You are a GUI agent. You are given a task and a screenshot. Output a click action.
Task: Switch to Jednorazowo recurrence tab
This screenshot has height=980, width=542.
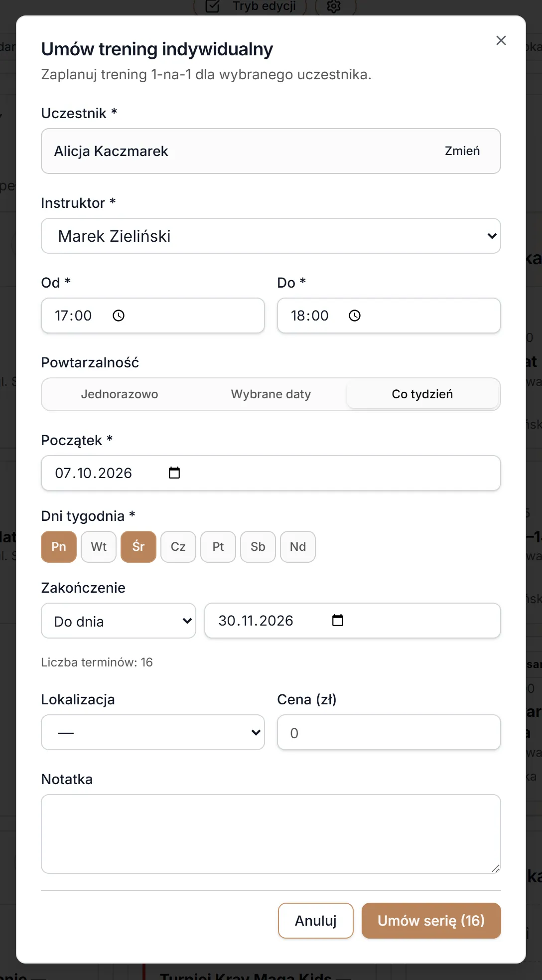(120, 394)
